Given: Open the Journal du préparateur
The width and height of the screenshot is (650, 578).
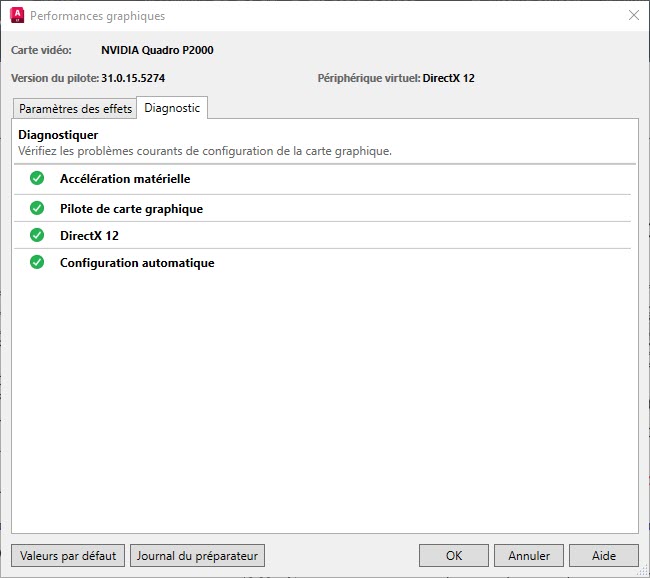Looking at the screenshot, I should (x=197, y=556).
